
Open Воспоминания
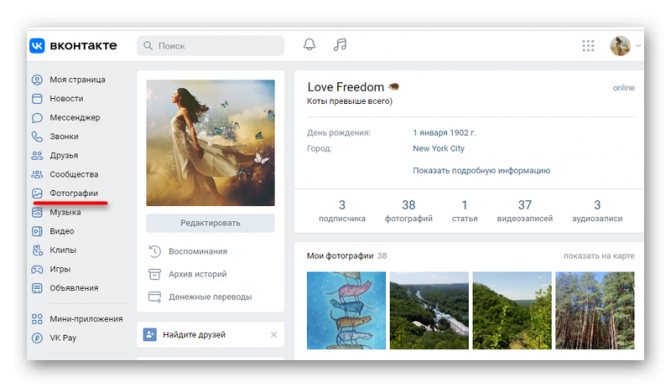point(198,251)
